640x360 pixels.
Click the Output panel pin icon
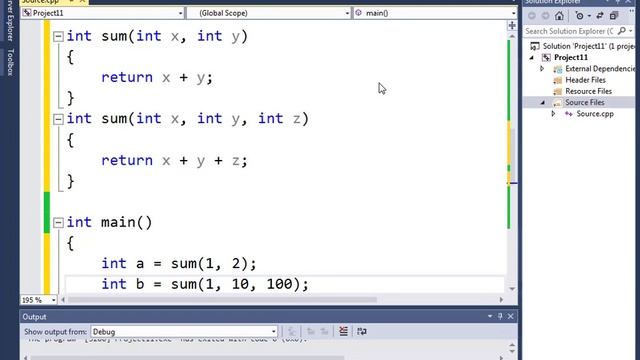500,316
